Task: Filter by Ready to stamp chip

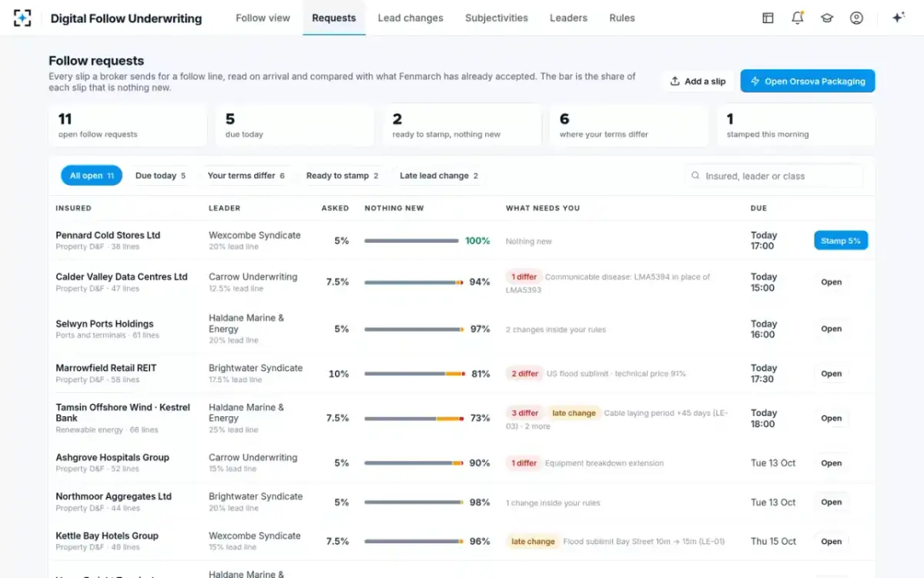Action: point(342,176)
